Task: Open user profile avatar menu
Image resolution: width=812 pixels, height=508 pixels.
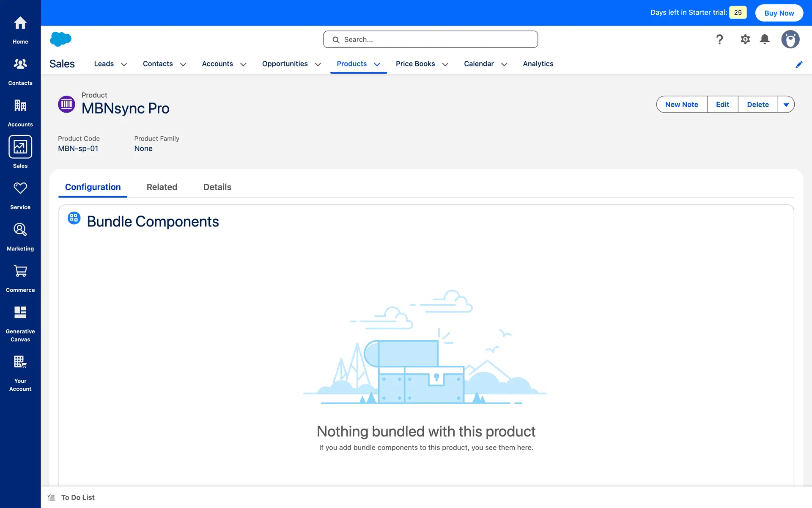Action: 790,39
